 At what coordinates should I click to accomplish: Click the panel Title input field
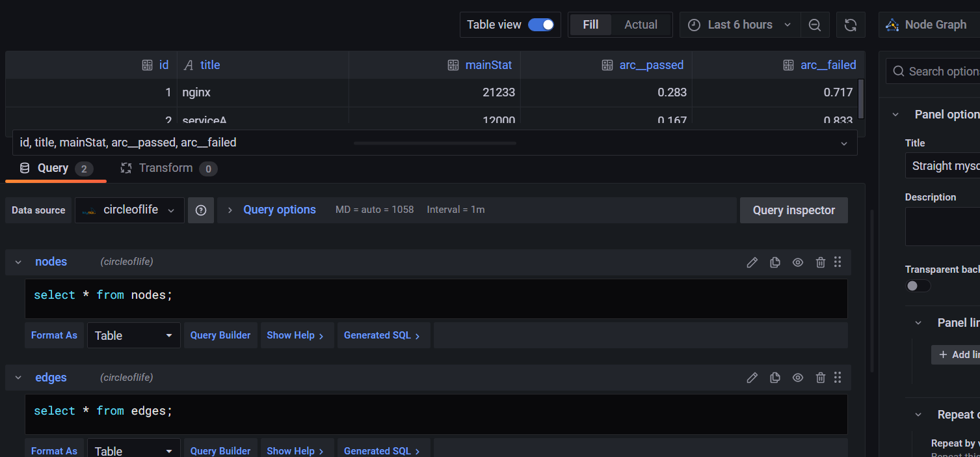943,166
